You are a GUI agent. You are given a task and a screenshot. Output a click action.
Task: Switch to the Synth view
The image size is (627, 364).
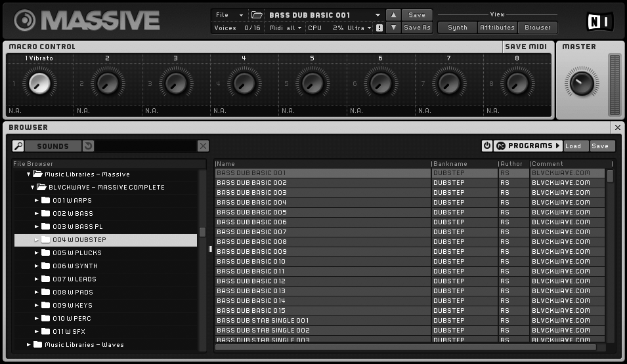[457, 28]
